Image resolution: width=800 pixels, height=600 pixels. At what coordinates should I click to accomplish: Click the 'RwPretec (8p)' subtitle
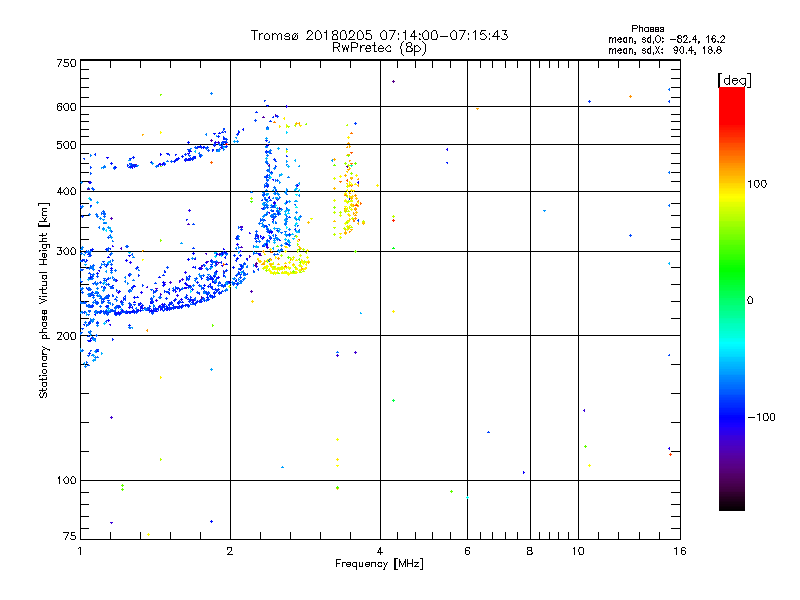[x=379, y=48]
